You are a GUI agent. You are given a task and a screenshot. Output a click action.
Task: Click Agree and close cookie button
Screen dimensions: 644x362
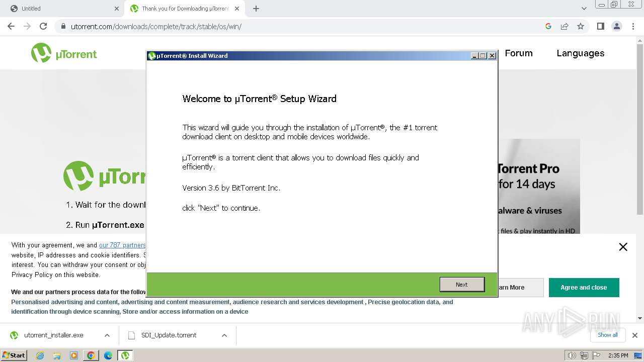pyautogui.click(x=584, y=288)
